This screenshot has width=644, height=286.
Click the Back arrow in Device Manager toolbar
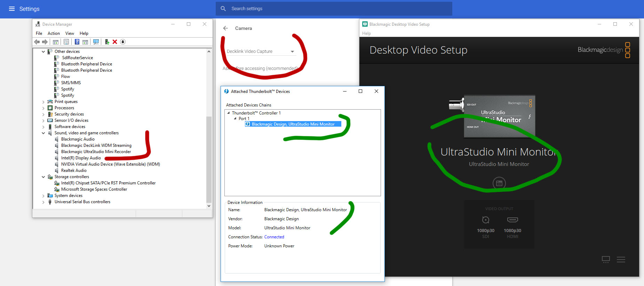tap(37, 42)
